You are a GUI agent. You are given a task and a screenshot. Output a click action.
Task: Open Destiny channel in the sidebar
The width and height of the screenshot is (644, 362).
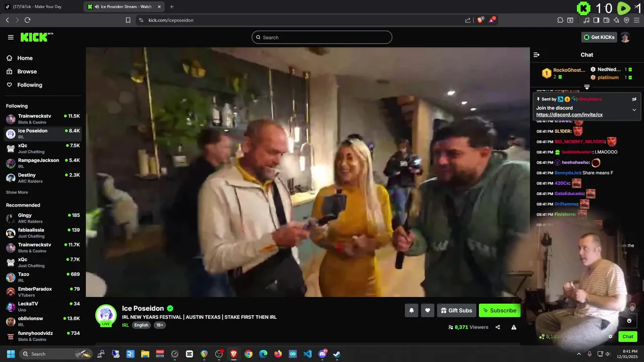43,178
